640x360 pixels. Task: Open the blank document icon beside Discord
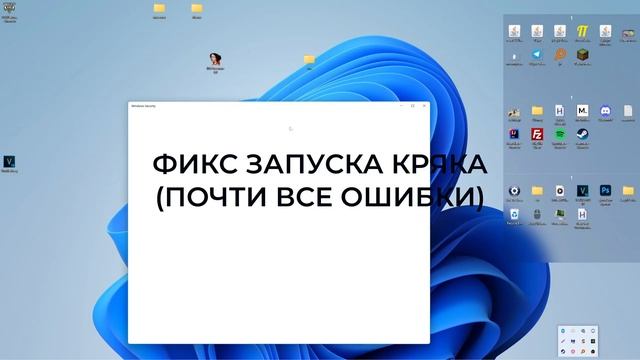point(628,111)
